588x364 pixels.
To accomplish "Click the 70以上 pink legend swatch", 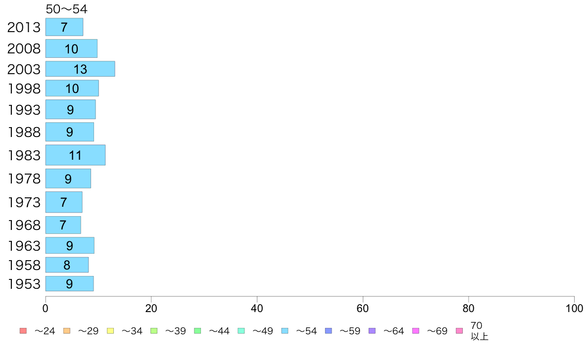I will pyautogui.click(x=459, y=331).
